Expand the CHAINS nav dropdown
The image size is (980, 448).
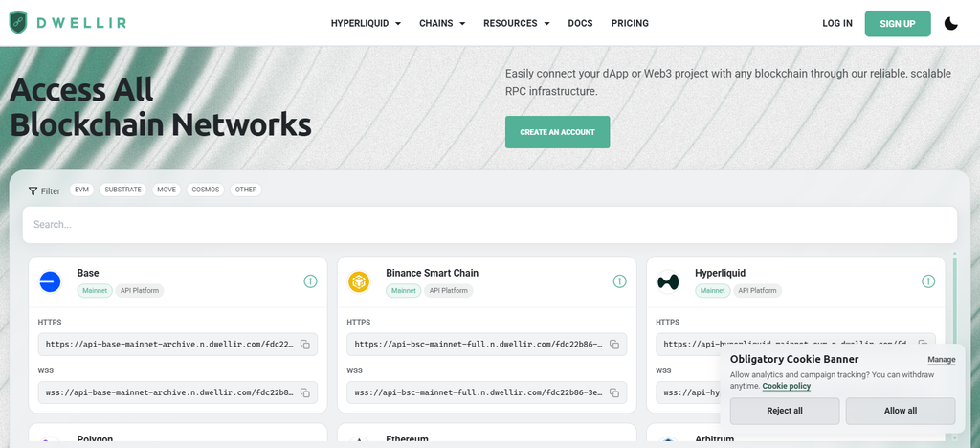(442, 23)
